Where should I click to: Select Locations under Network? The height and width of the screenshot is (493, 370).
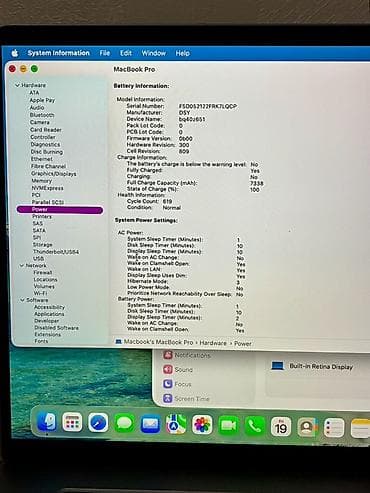(45, 279)
